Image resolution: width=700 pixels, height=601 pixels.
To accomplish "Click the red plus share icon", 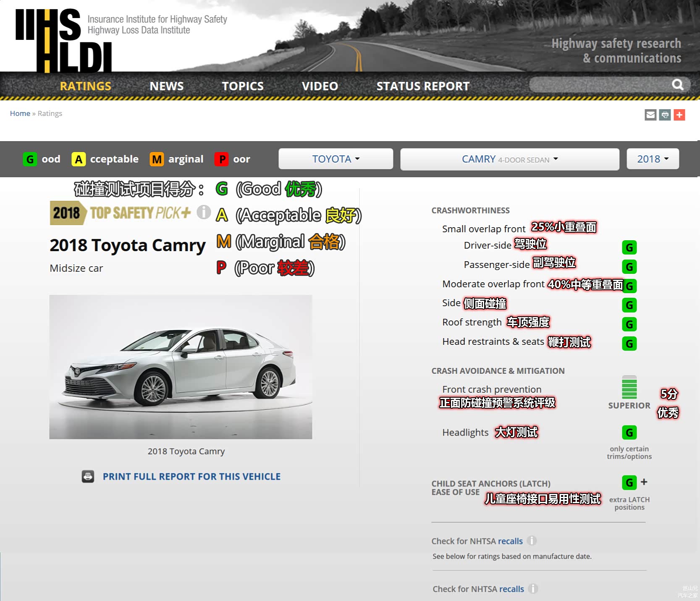I will (679, 115).
